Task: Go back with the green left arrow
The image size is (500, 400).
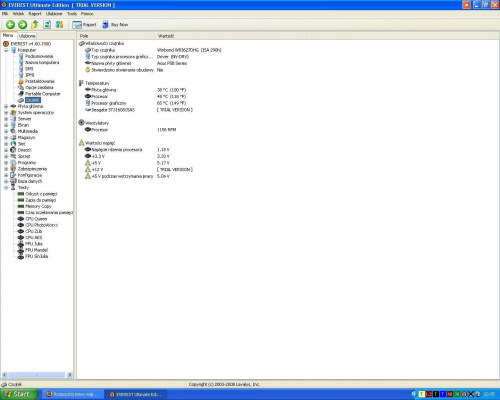Action: [x=10, y=24]
